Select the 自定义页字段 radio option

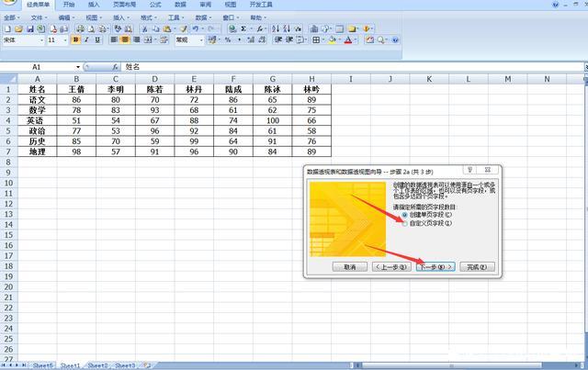click(404, 223)
